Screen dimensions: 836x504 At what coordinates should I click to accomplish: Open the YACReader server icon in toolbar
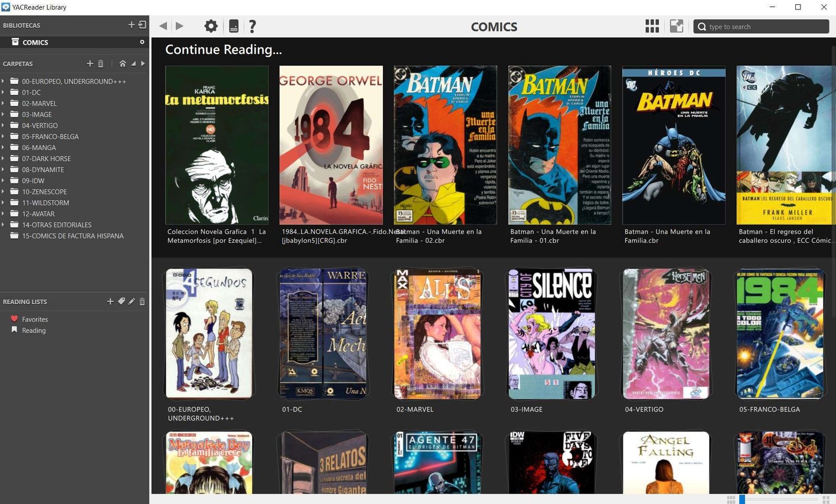pyautogui.click(x=234, y=26)
